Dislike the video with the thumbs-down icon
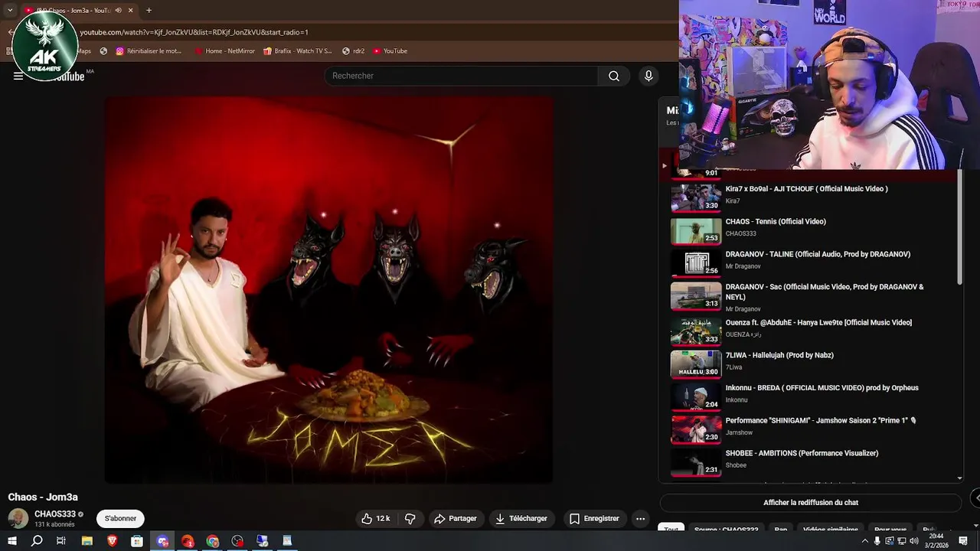Image resolution: width=980 pixels, height=551 pixels. (410, 518)
